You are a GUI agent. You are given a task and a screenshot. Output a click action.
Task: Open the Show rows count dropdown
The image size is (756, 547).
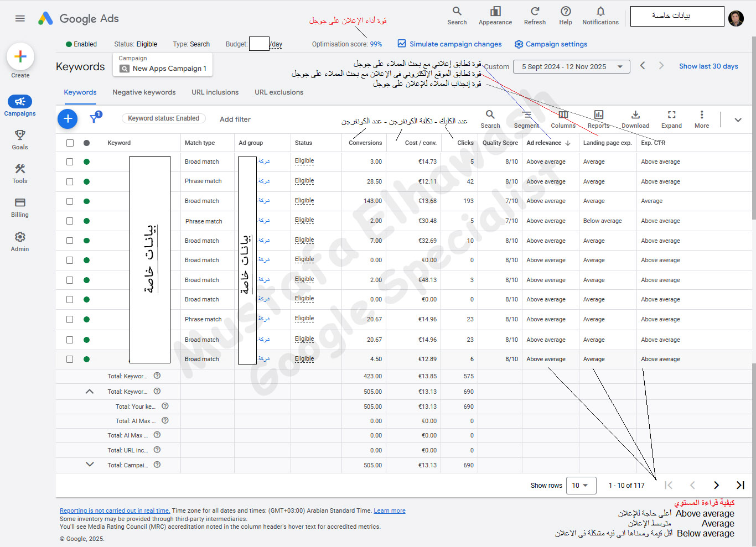(x=581, y=486)
